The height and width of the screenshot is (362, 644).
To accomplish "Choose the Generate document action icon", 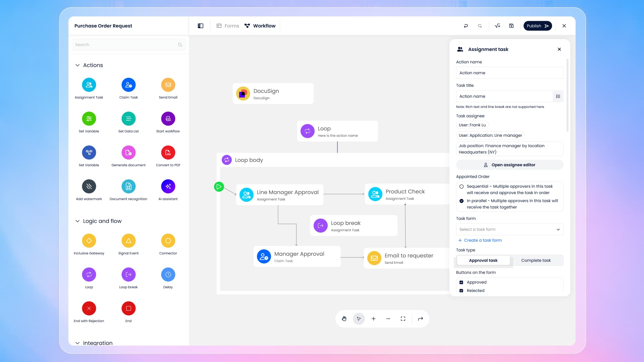I will (x=128, y=153).
